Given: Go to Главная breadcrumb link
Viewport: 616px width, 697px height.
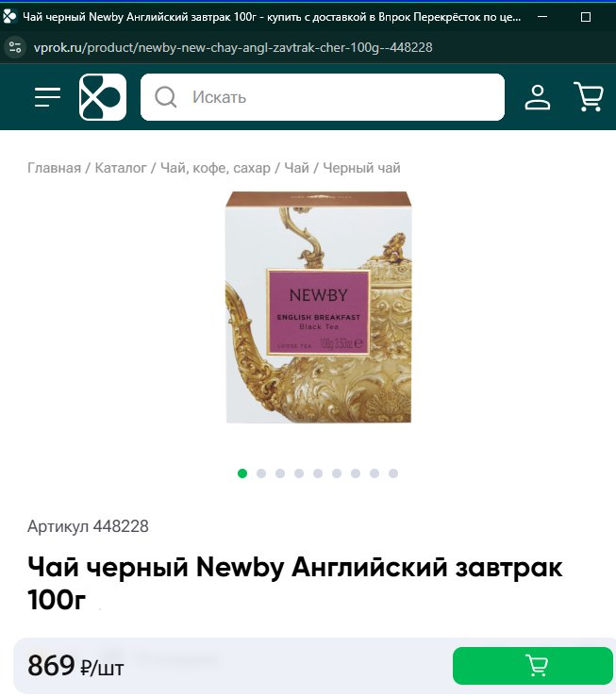Looking at the screenshot, I should [54, 168].
